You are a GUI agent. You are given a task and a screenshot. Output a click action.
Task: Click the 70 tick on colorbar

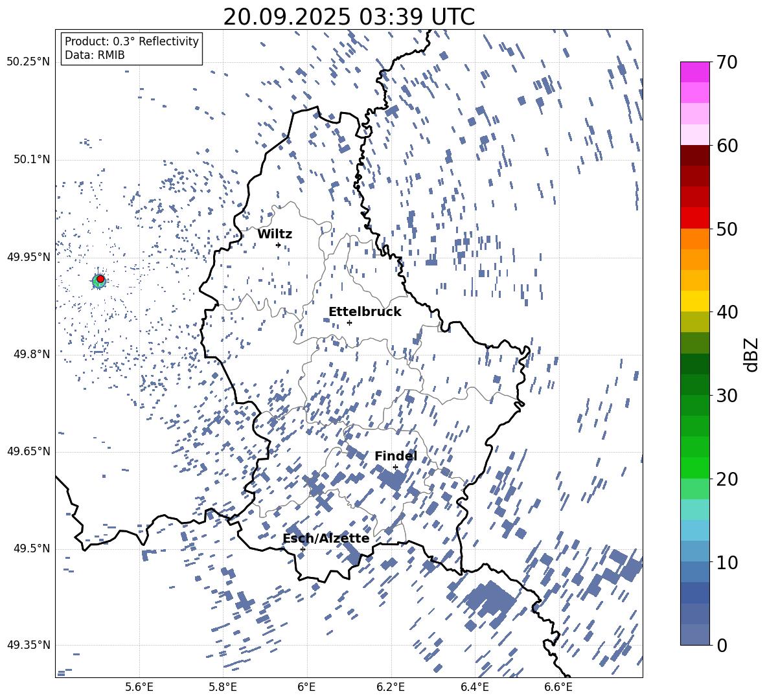tap(727, 62)
